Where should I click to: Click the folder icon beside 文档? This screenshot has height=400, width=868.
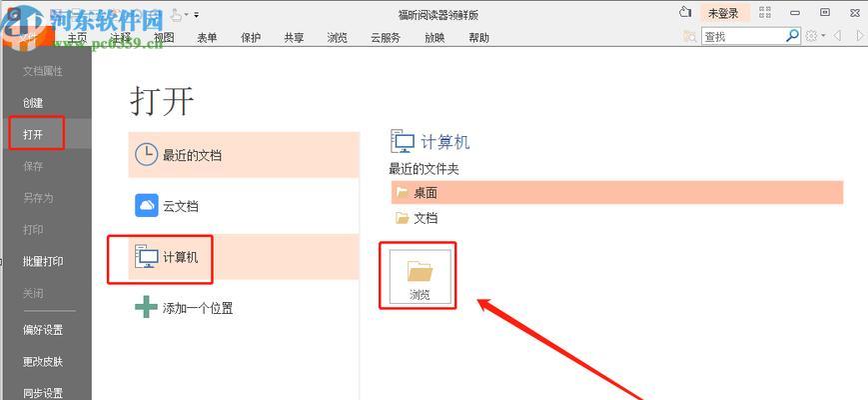click(x=403, y=218)
